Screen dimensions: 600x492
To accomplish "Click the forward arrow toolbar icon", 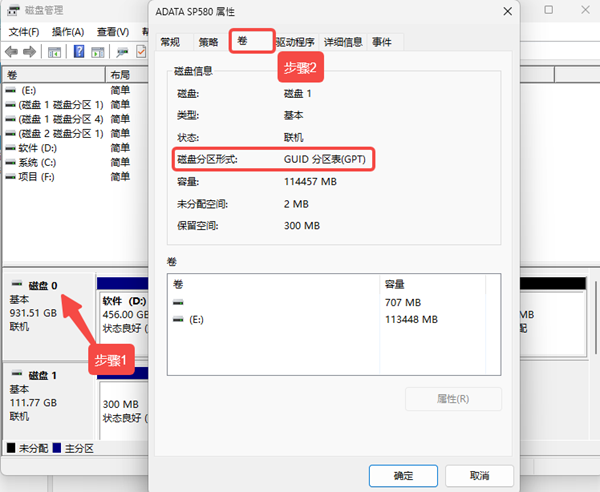I will coord(31,51).
